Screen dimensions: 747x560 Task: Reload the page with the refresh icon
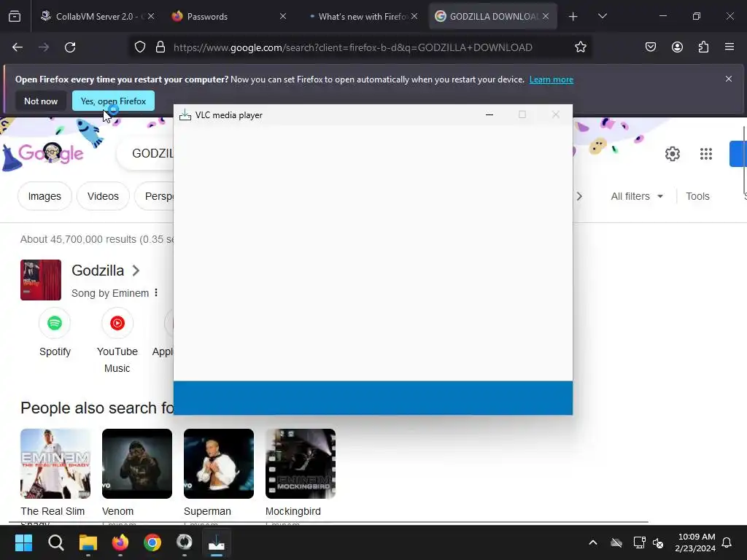[x=70, y=47]
